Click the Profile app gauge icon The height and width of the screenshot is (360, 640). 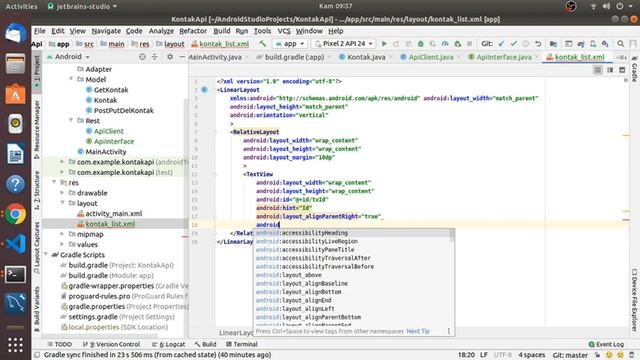pos(445,44)
